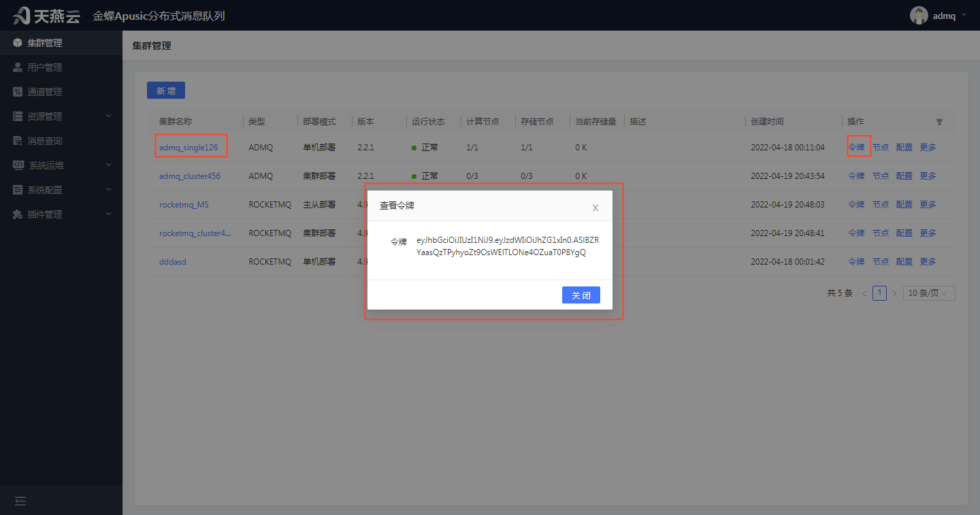Open the admq_single126 cluster link
Screen dimensions: 980x515
[189, 147]
